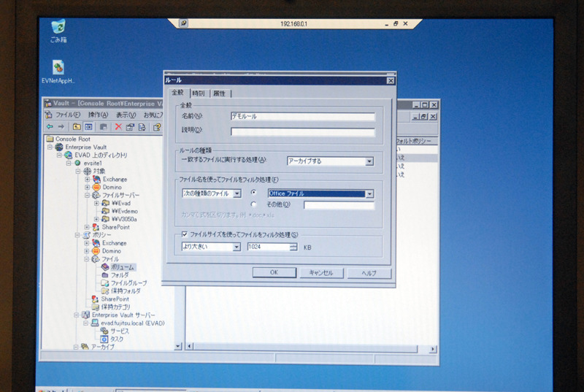The width and height of the screenshot is (584, 392).
Task: Click the 名前 field containing デモルール
Action: tap(303, 117)
